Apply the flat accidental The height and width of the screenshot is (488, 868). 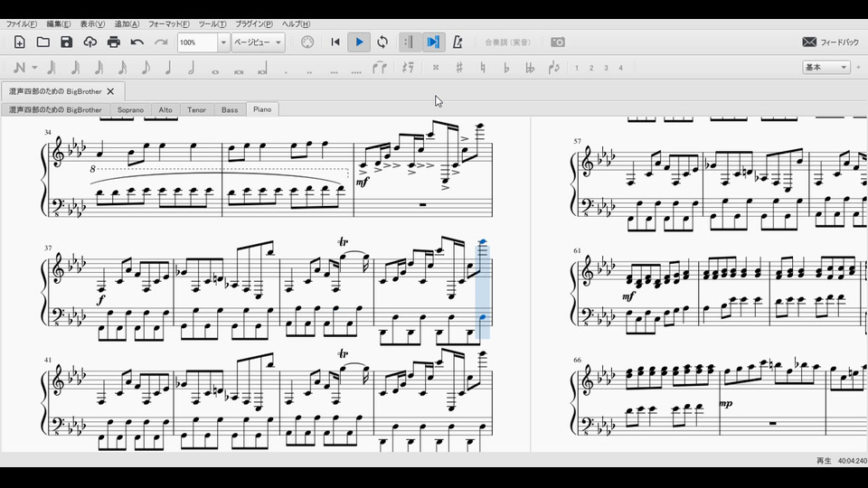click(506, 68)
